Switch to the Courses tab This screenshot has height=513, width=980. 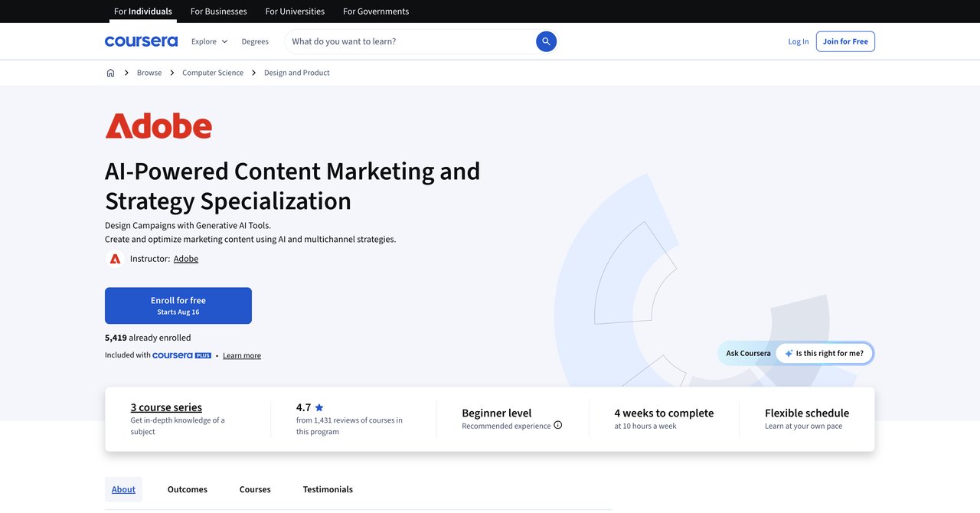pos(255,489)
